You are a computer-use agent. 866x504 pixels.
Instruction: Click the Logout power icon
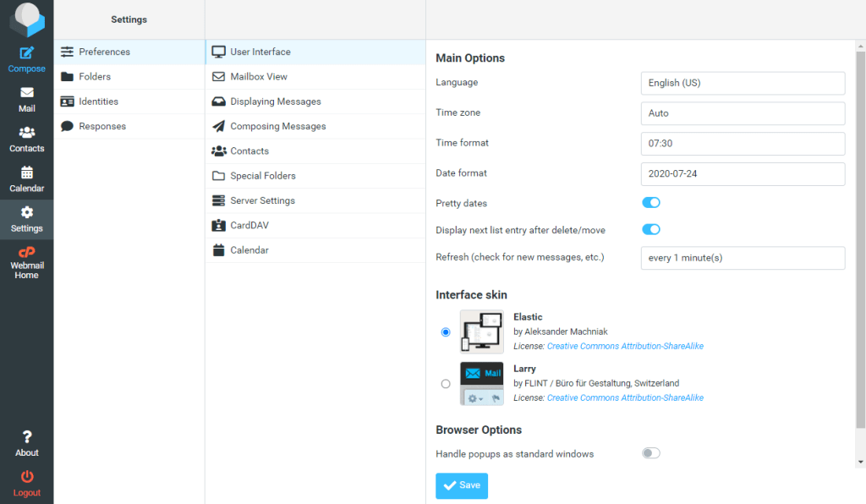(26, 477)
